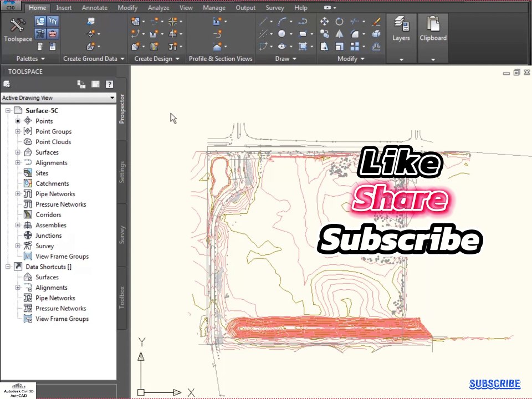Expand the Draw panel title
Viewport: 532px width, 399px height.
tap(286, 59)
